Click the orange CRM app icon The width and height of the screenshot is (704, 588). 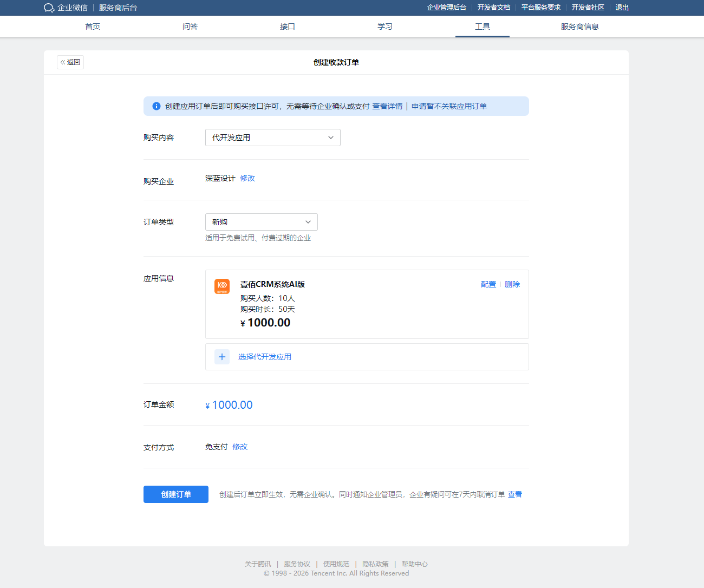222,286
